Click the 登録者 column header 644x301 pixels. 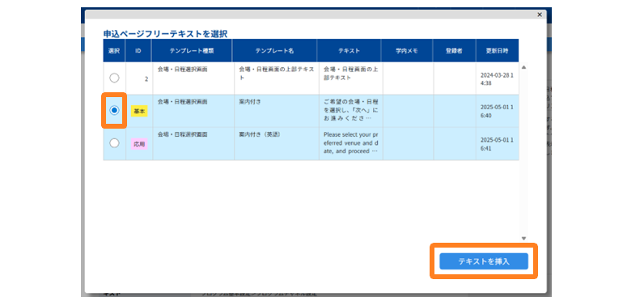click(454, 50)
